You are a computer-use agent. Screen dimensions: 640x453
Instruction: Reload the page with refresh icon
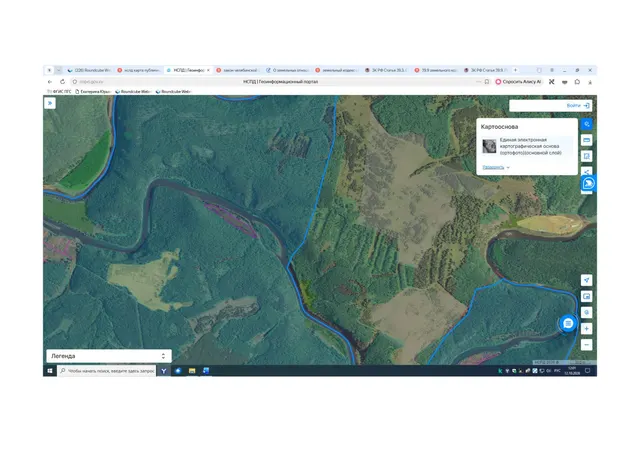pos(62,82)
